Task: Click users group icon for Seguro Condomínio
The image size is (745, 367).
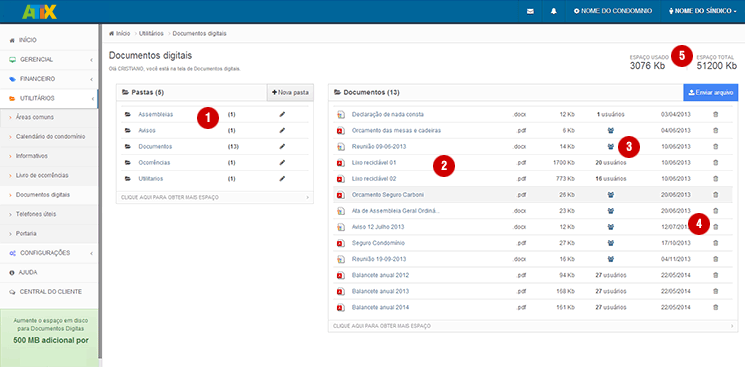Action: (611, 243)
